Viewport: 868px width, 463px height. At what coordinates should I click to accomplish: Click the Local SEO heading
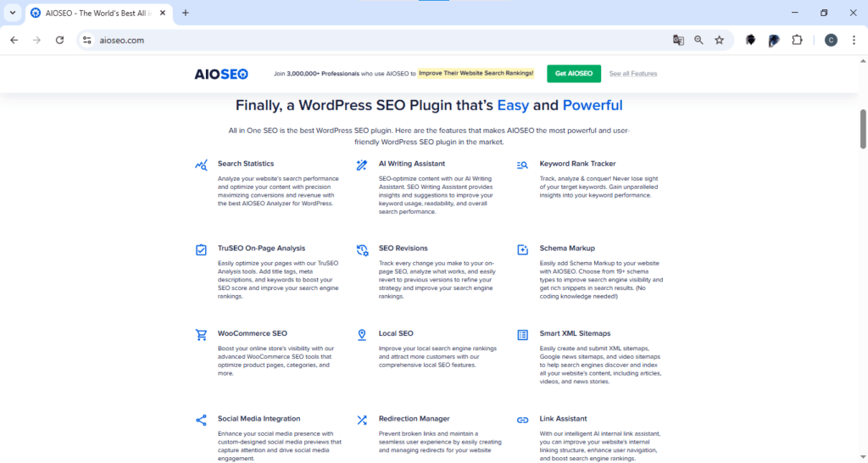[x=396, y=333]
